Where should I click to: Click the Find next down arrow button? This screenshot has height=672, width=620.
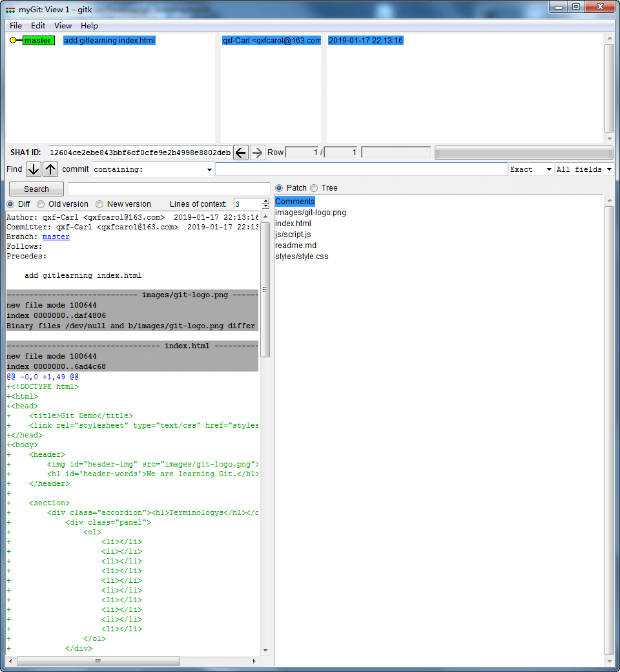(34, 169)
